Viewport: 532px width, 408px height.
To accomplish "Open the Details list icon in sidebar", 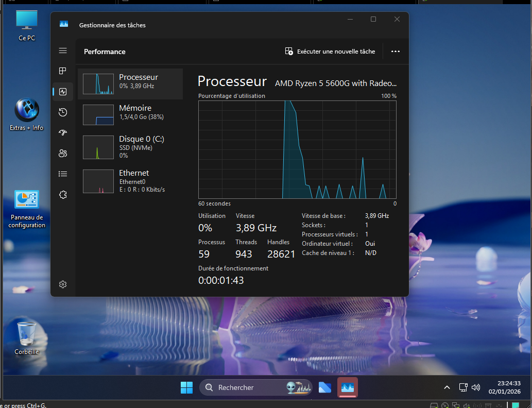I will 63,174.
